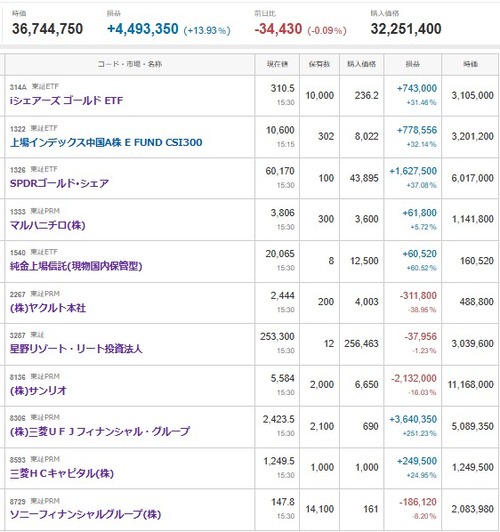This screenshot has width=500, height=532.
Task: Open マルハニチロ(株) stock link
Action: pyautogui.click(x=47, y=225)
